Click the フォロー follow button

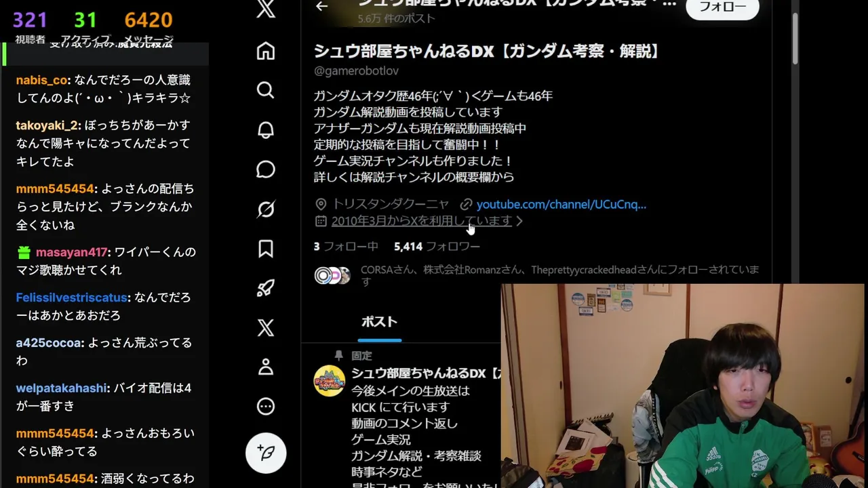[722, 7]
